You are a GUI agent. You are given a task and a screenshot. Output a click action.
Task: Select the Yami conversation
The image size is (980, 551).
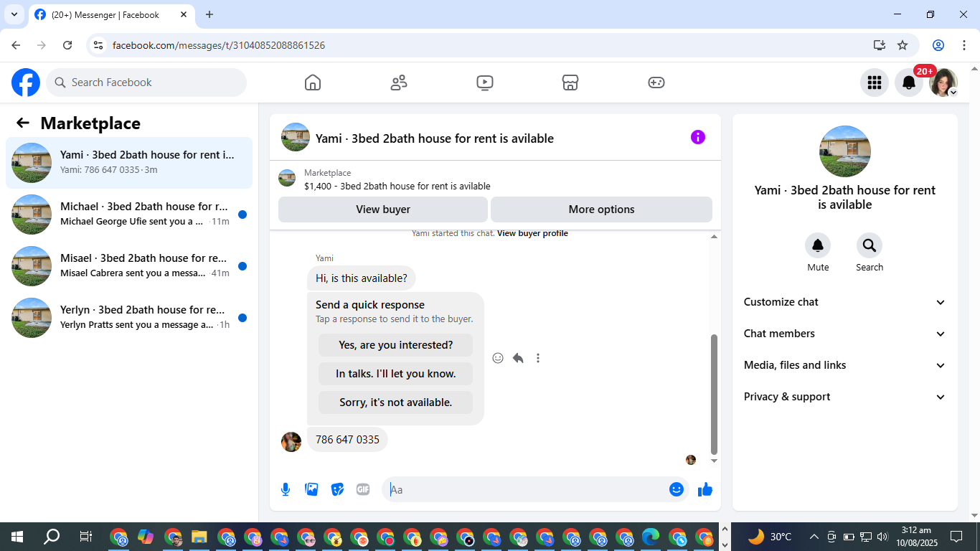click(129, 163)
